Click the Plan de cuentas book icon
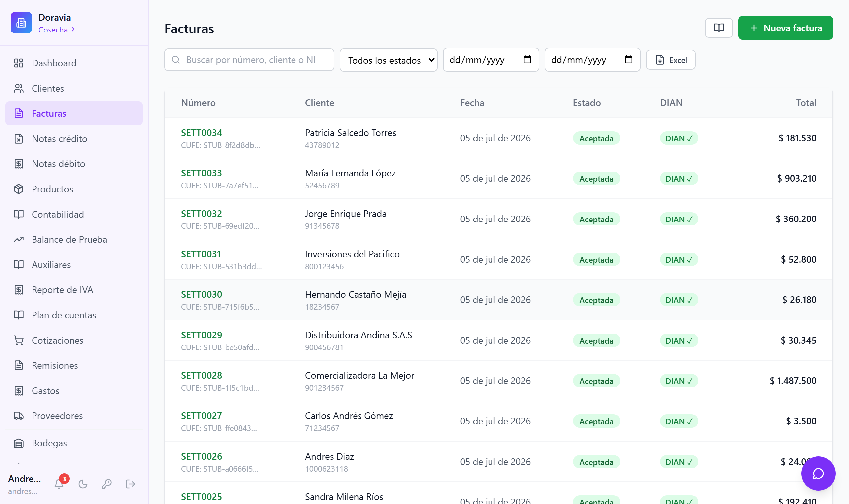The width and height of the screenshot is (849, 504). coord(19,315)
